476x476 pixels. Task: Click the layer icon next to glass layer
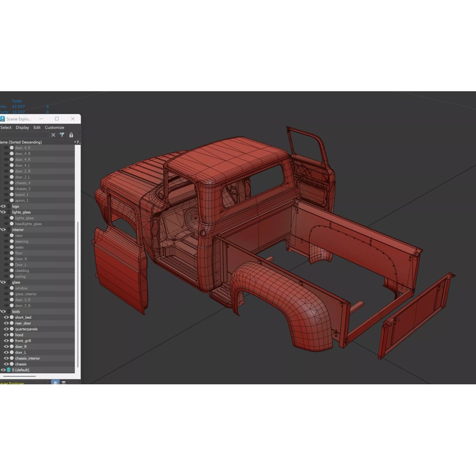pyautogui.click(x=8, y=283)
